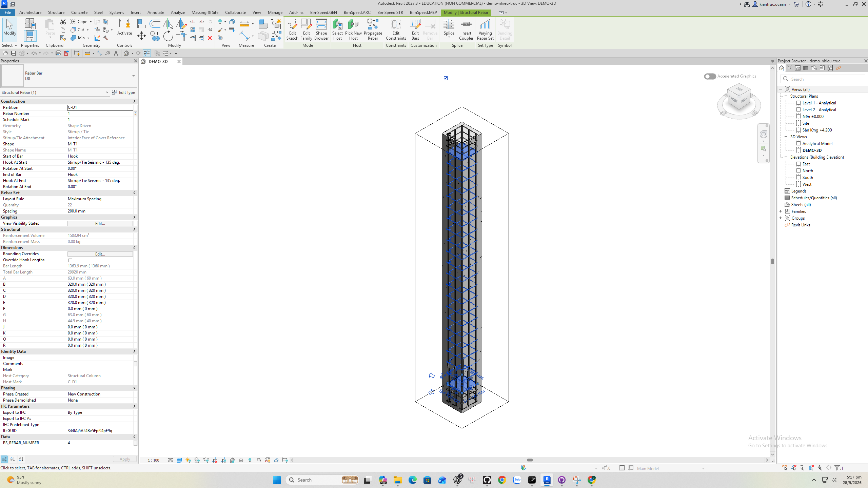Close the DEMO-3D view tab

(x=179, y=62)
